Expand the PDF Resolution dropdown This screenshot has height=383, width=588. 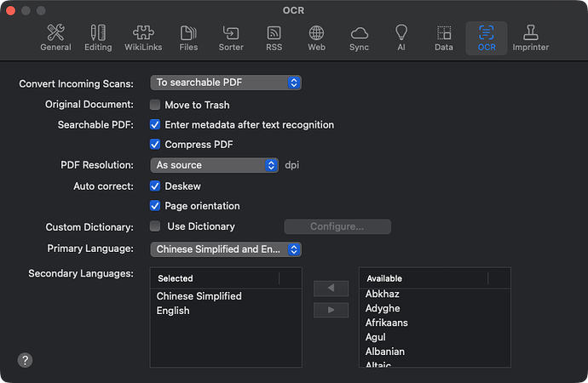click(x=215, y=165)
